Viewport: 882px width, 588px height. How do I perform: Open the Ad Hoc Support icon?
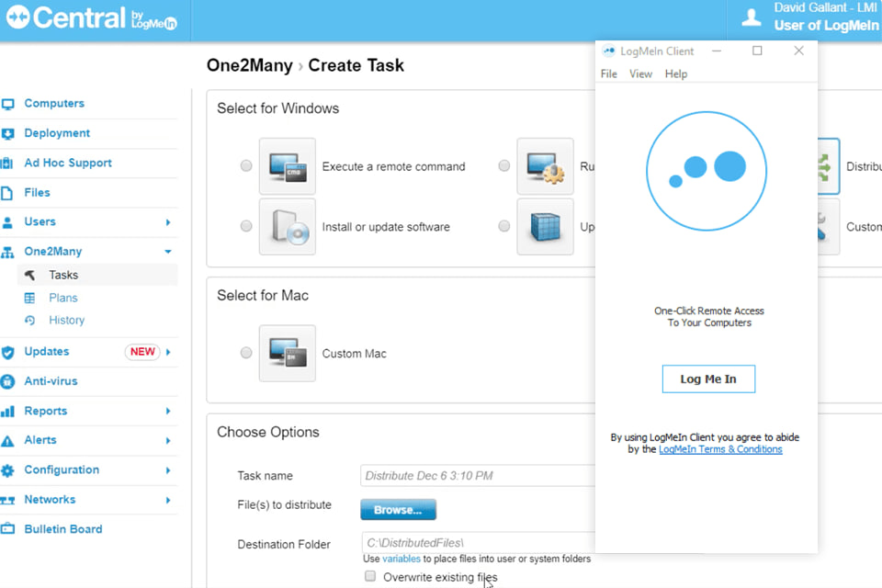click(x=7, y=164)
